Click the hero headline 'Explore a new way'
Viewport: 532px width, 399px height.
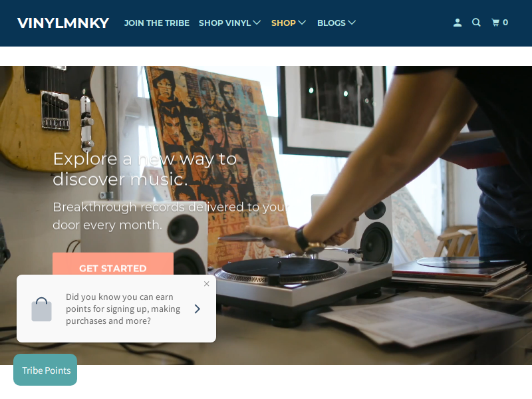(x=145, y=169)
